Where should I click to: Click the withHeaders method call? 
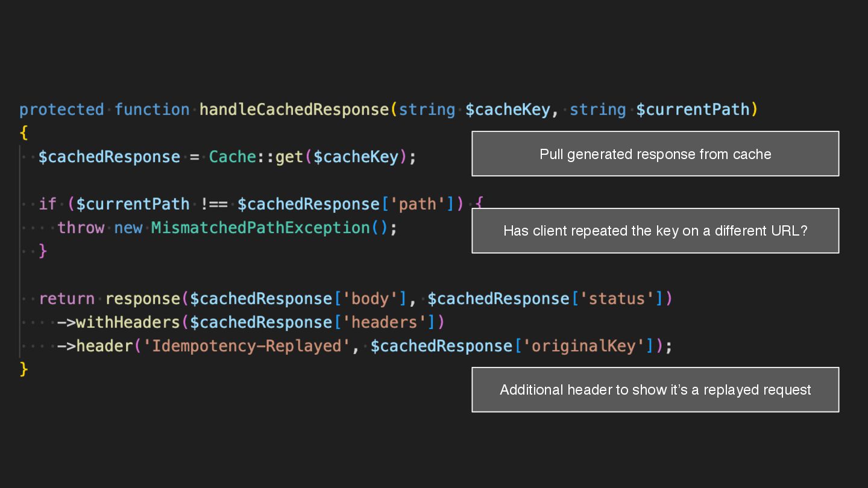128,322
